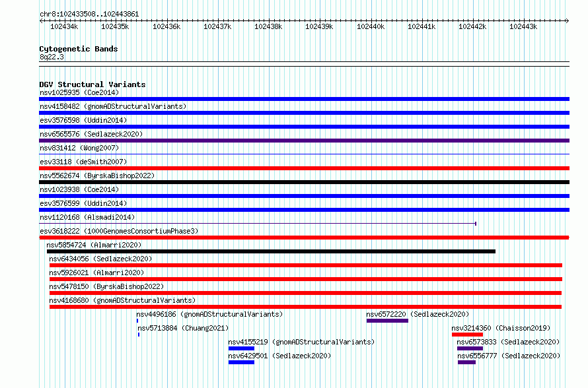Viewport: 588px width, 388px height.
Task: Click the blue bar under nsv1025935
Action: click(304, 99)
